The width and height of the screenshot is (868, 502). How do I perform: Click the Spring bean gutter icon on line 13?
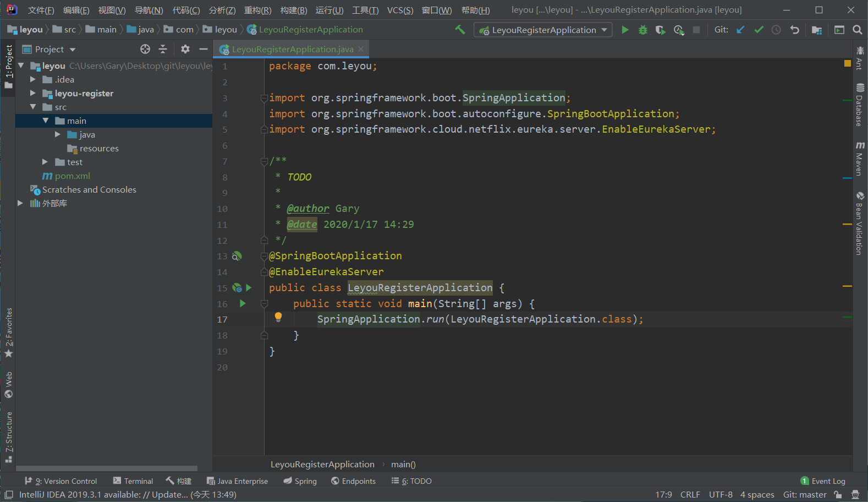[x=237, y=256]
